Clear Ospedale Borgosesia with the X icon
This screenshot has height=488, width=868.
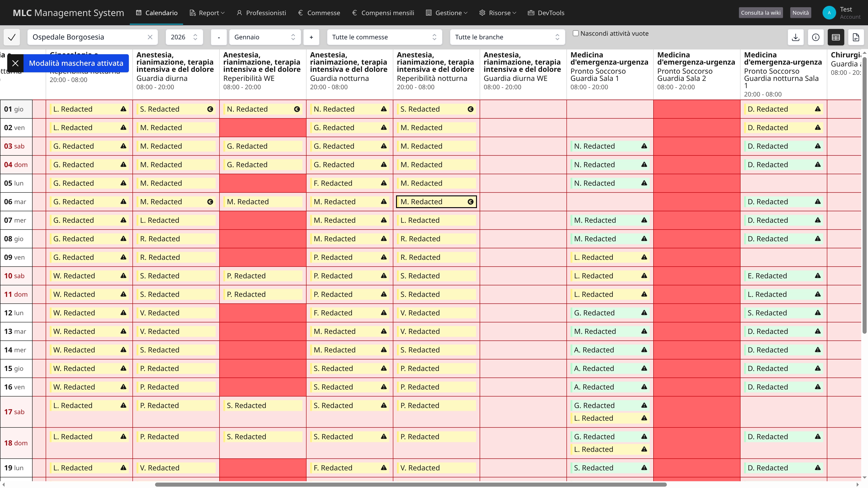coord(150,37)
